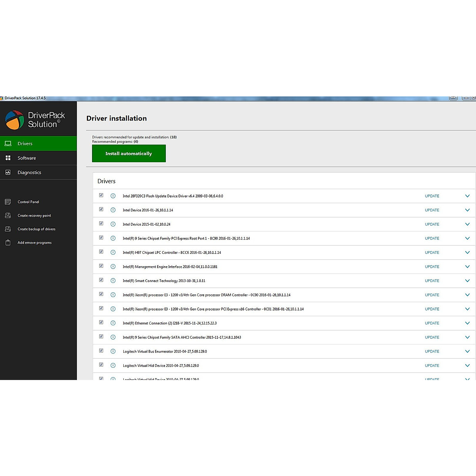Toggle checkbox for Intel H97 Chipset LPC Controller
Image resolution: width=476 pixels, height=476 pixels.
pyautogui.click(x=101, y=252)
